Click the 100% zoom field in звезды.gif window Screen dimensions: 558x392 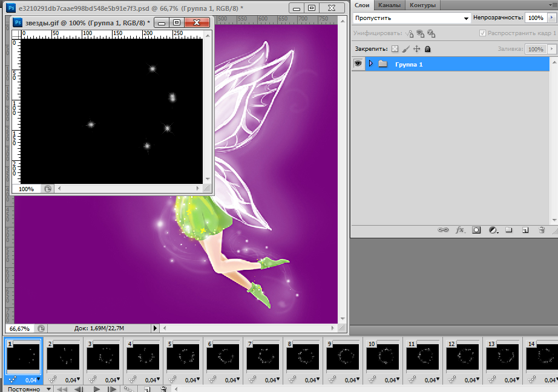coord(27,189)
